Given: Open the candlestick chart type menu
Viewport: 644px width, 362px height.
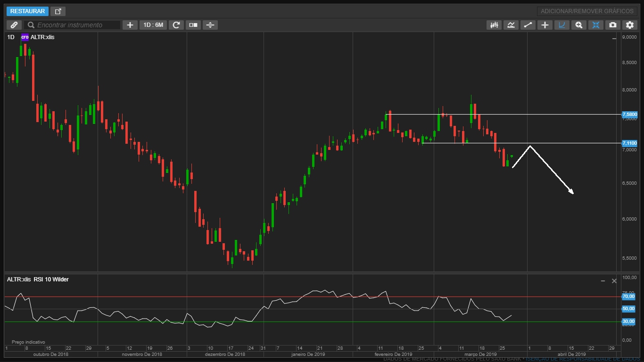Looking at the screenshot, I should click(x=494, y=25).
